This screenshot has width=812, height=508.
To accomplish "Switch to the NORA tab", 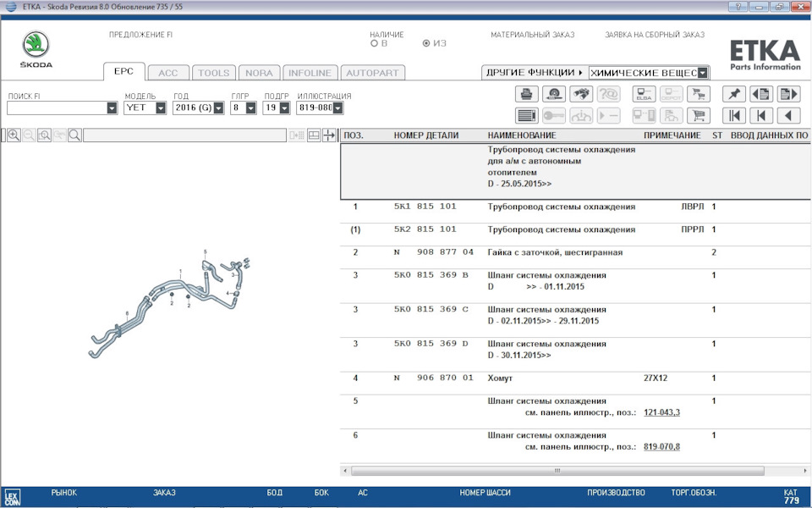I will (x=259, y=73).
